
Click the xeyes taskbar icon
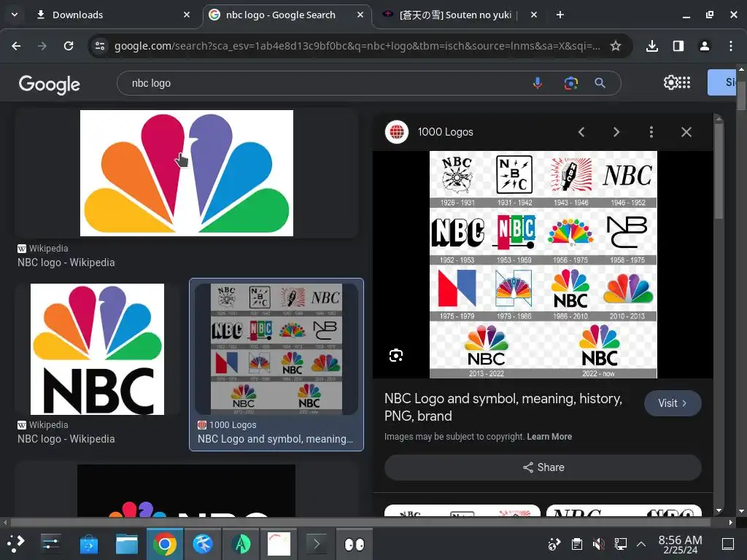pos(355,544)
